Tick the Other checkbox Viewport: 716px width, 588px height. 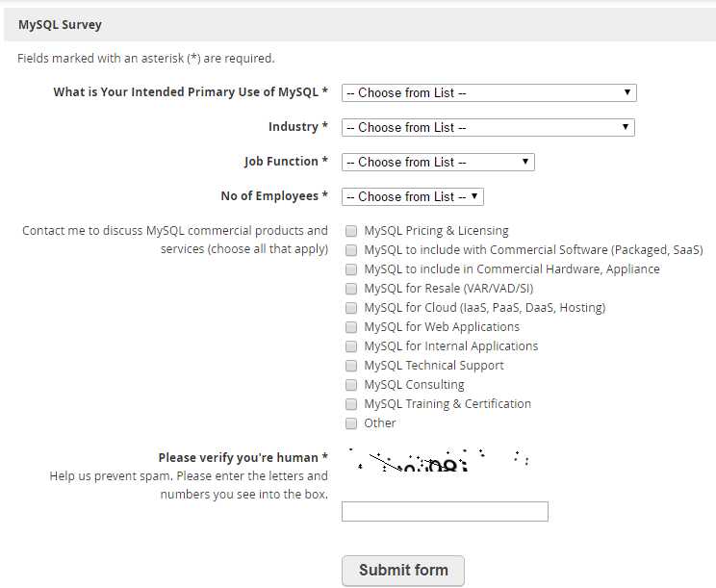click(351, 423)
